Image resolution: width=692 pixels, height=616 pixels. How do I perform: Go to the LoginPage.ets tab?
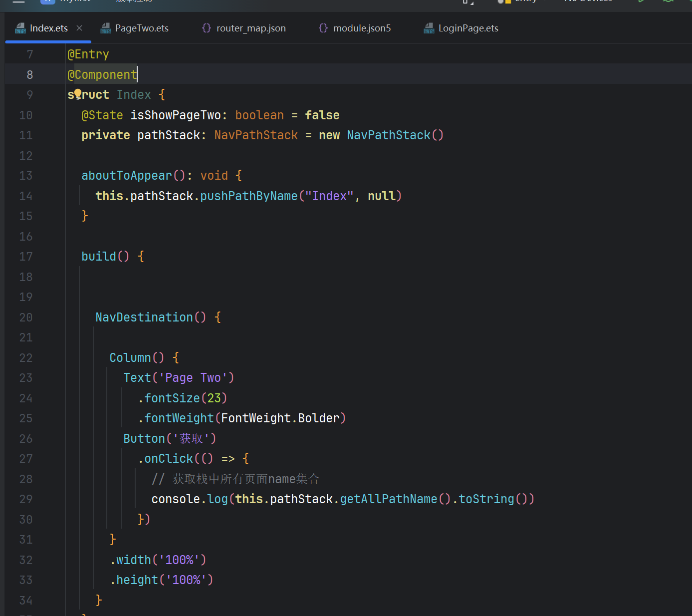468,28
